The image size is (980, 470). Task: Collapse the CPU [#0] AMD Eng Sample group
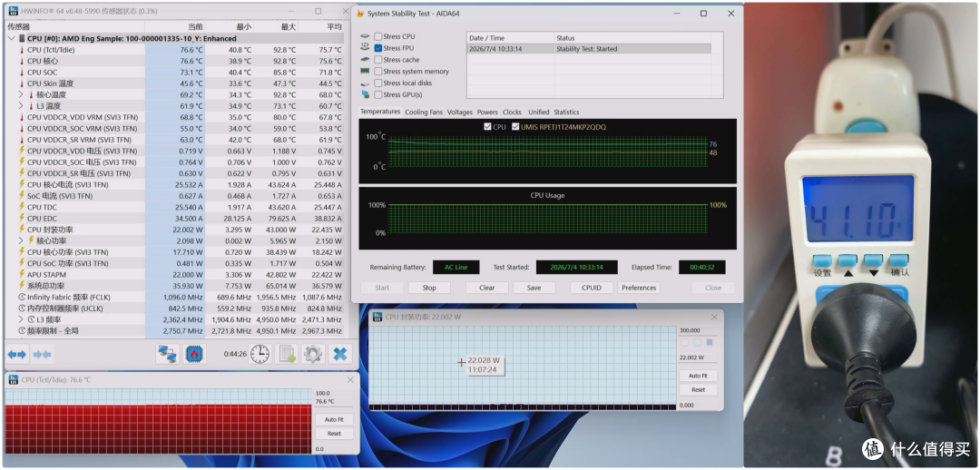[11, 39]
